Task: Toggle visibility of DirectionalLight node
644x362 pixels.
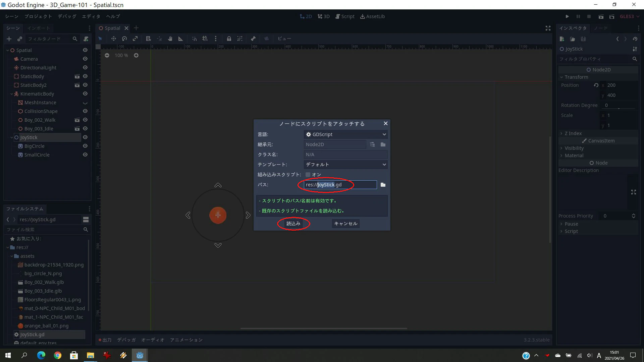Action: (85, 67)
